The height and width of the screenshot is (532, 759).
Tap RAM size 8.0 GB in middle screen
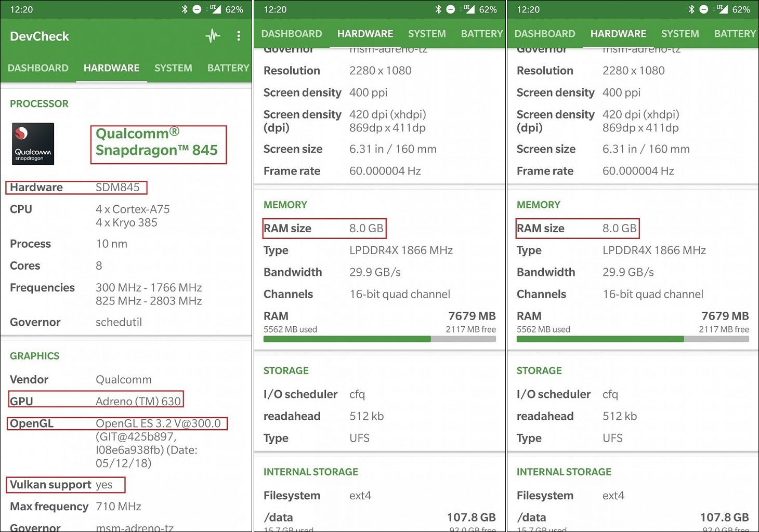(x=324, y=228)
